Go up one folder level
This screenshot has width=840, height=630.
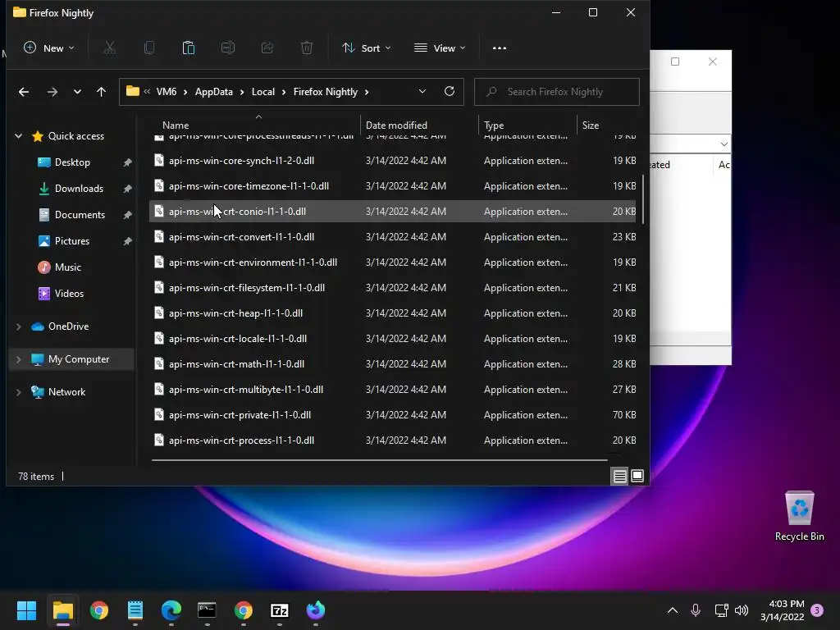coord(101,92)
